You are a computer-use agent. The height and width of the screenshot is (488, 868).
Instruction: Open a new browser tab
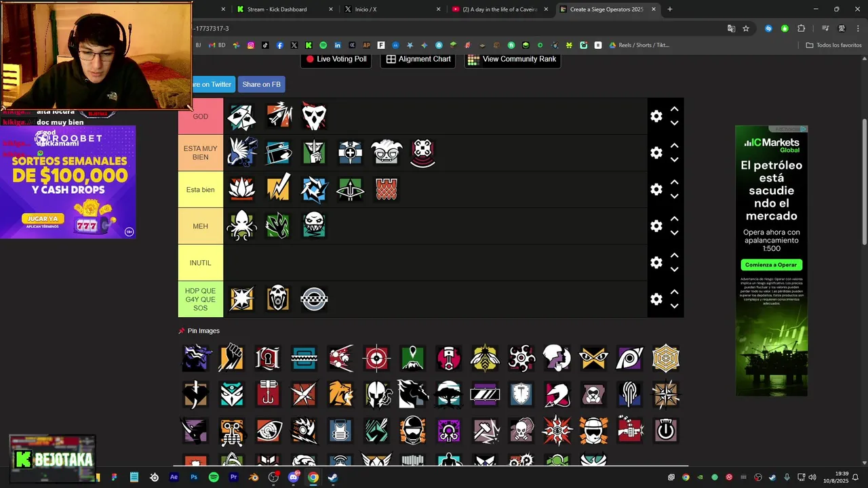(x=670, y=9)
